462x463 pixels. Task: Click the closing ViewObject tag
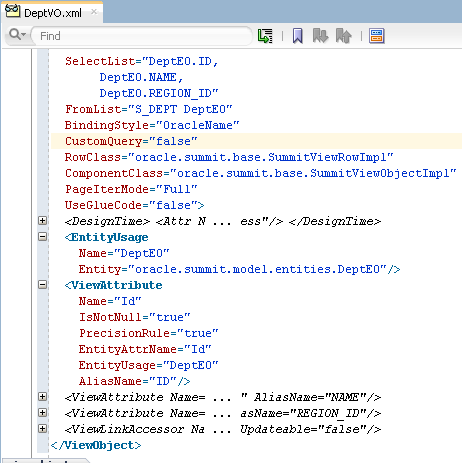coord(96,445)
